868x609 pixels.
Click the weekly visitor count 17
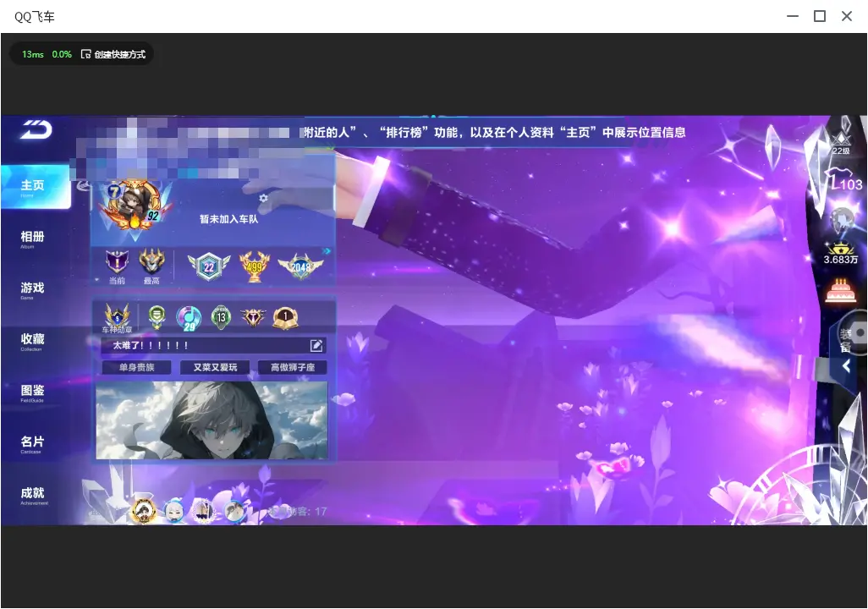click(297, 512)
